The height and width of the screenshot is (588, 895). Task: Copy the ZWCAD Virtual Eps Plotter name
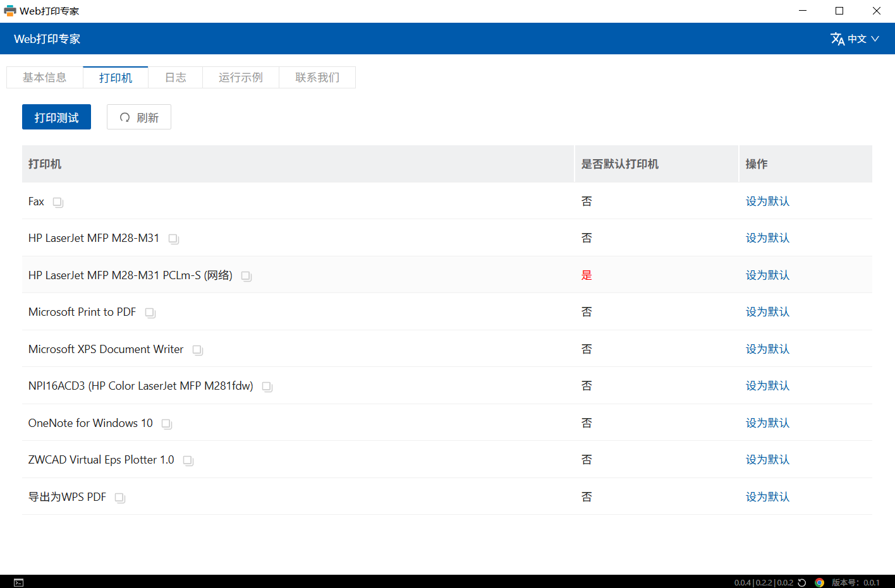(x=188, y=460)
